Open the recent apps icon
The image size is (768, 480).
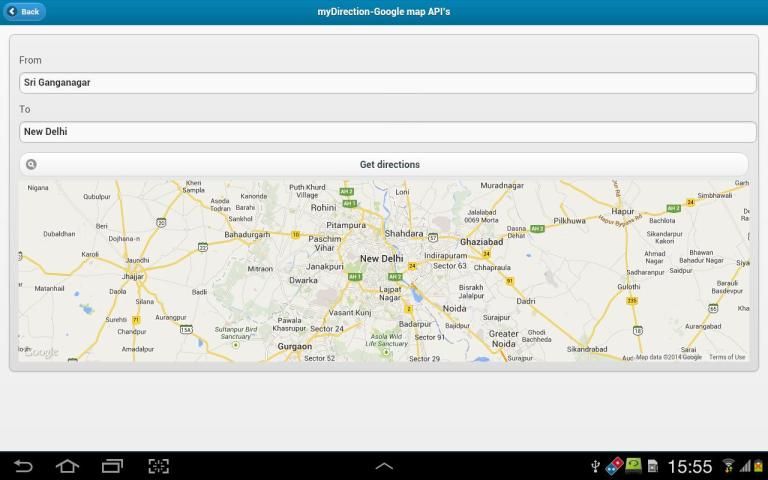113,466
